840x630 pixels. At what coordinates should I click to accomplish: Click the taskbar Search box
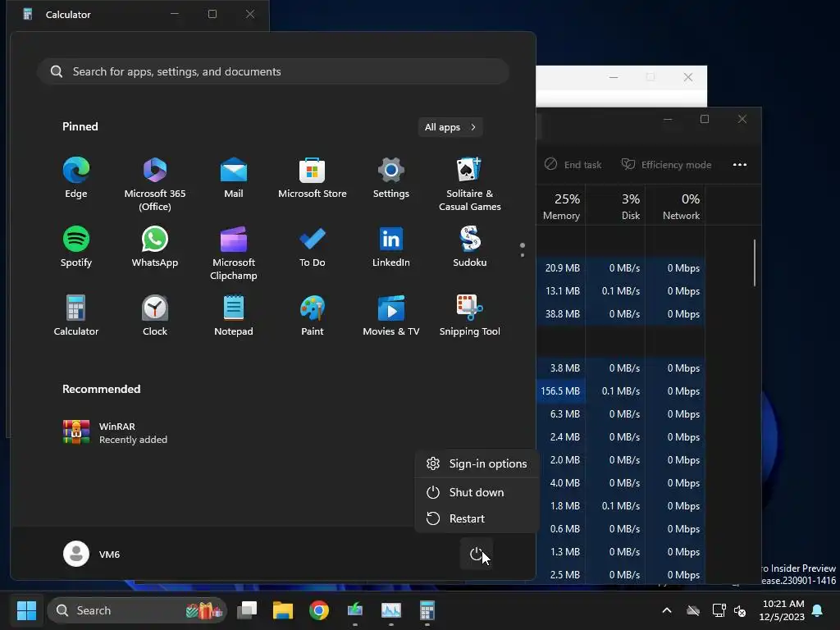tap(137, 610)
